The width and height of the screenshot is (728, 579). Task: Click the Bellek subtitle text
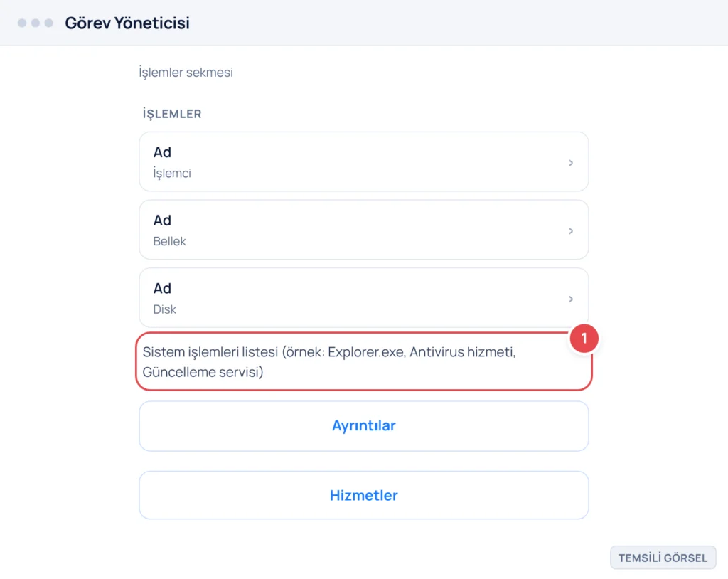click(x=169, y=241)
